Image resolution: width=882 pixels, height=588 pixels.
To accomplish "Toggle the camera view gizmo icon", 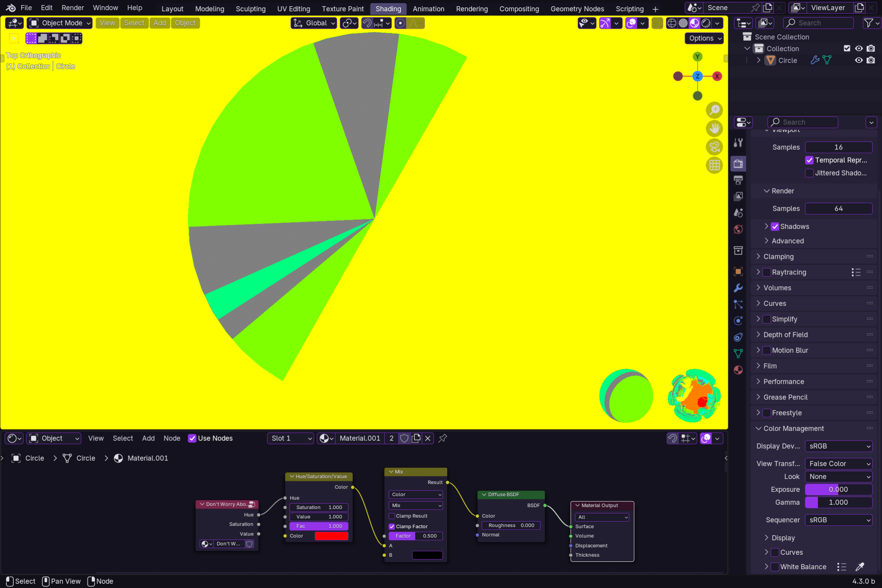I will coord(714,147).
